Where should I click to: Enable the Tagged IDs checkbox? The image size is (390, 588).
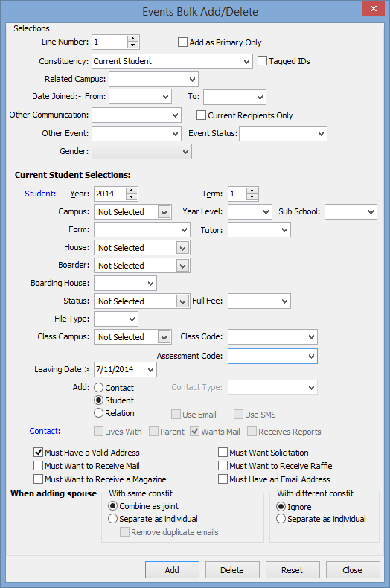[x=262, y=61]
